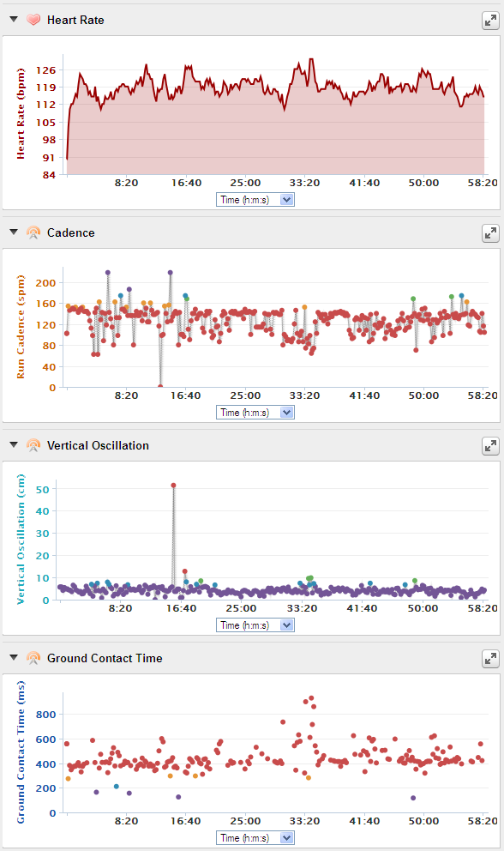Click the 25:00 label on Cadence time axis

(245, 395)
